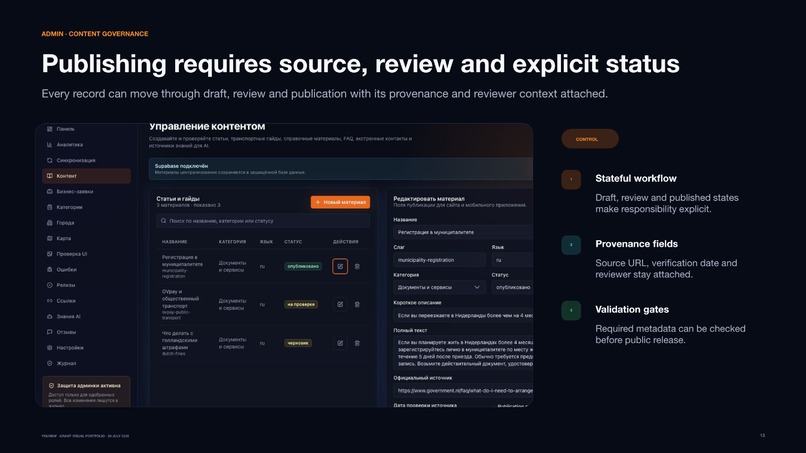Go to Бизнес-заявки sidebar icon

coord(50,191)
